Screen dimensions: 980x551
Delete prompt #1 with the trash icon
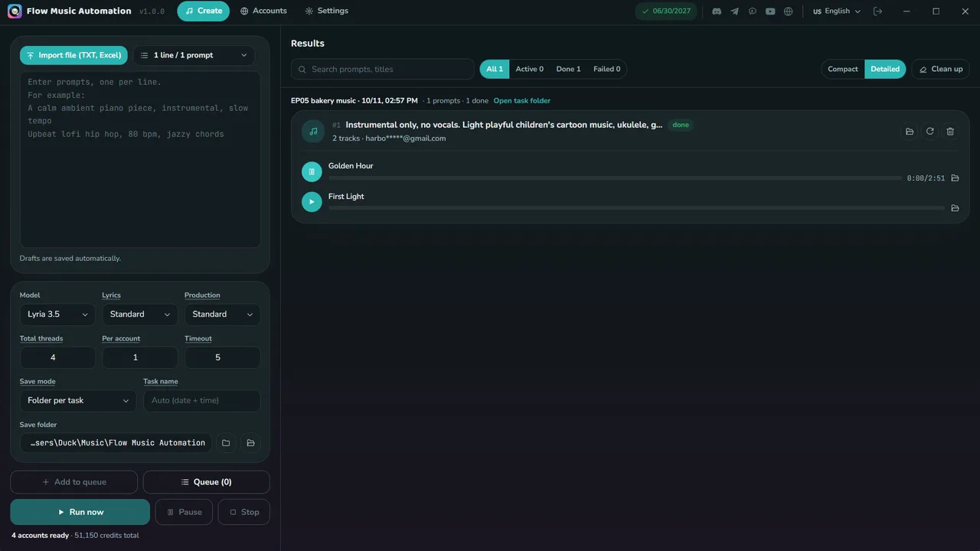[x=950, y=132]
